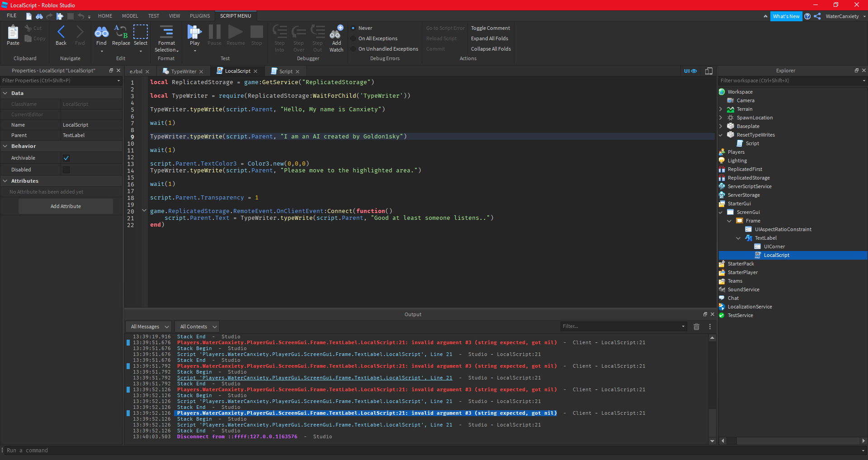Screen dimensions: 868x460
Task: Fold the function block at line 20
Action: coord(144,210)
